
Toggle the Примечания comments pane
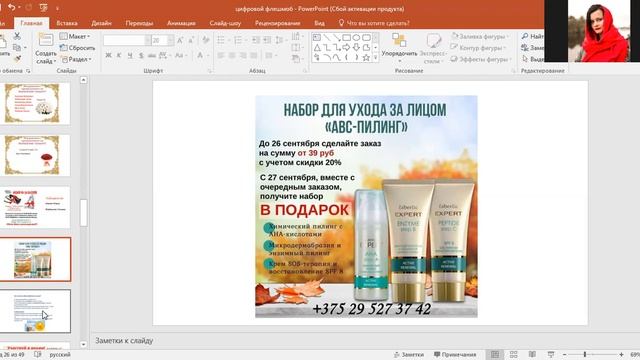point(455,354)
